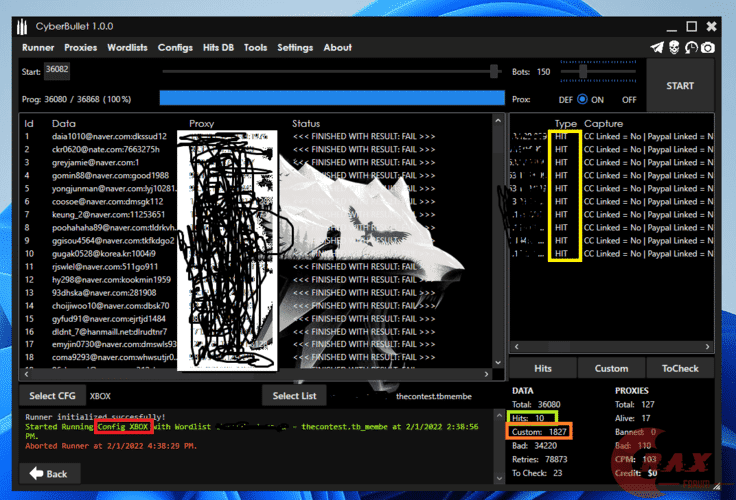736x500 pixels.
Task: Click the data list scroll up arrow
Action: pyautogui.click(x=498, y=121)
